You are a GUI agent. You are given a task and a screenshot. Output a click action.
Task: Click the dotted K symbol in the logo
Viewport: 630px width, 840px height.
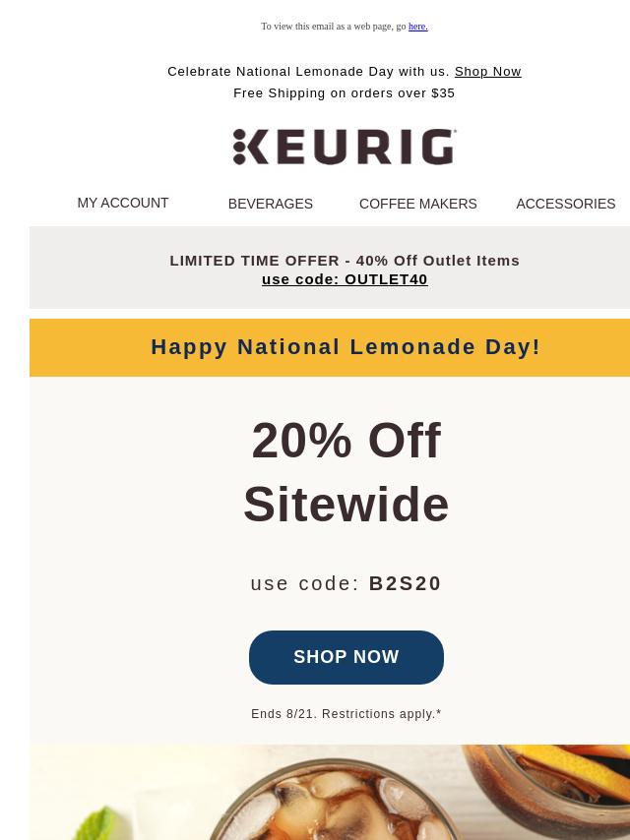(x=250, y=147)
